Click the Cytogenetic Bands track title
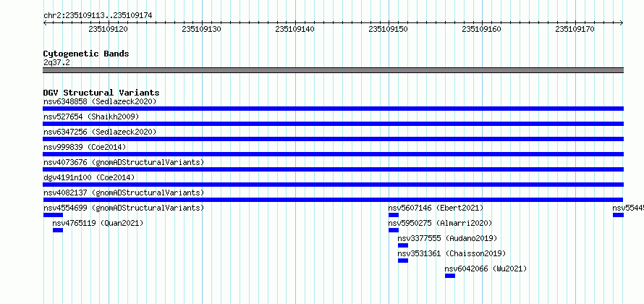The image size is (644, 304). tap(86, 54)
